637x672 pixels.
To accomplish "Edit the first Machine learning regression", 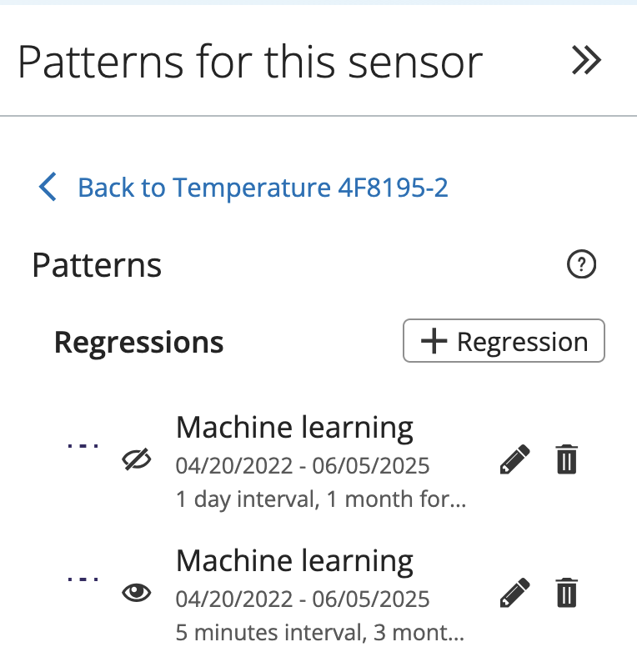I will [514, 459].
